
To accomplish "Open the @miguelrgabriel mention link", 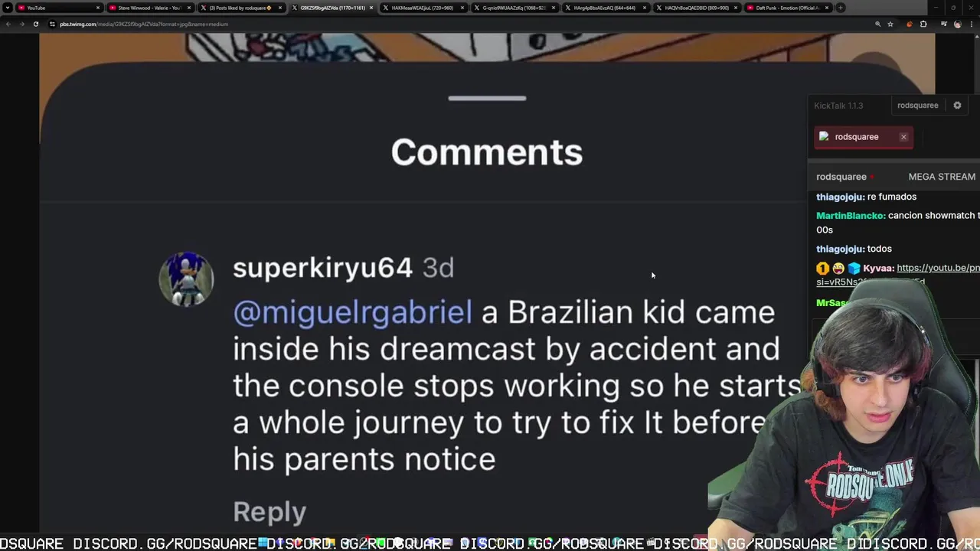I will pyautogui.click(x=352, y=312).
